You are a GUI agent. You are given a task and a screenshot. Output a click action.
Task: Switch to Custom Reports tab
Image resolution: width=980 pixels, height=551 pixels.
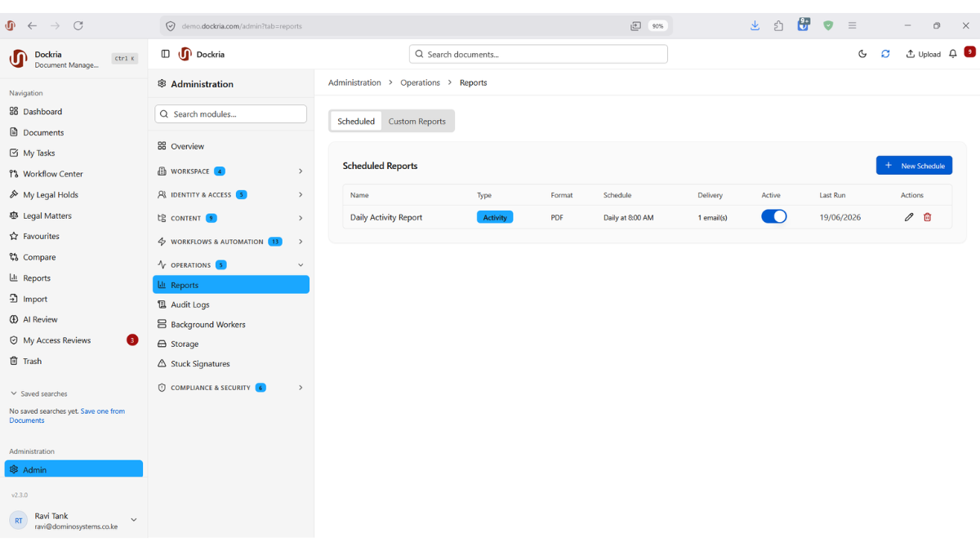click(x=416, y=122)
